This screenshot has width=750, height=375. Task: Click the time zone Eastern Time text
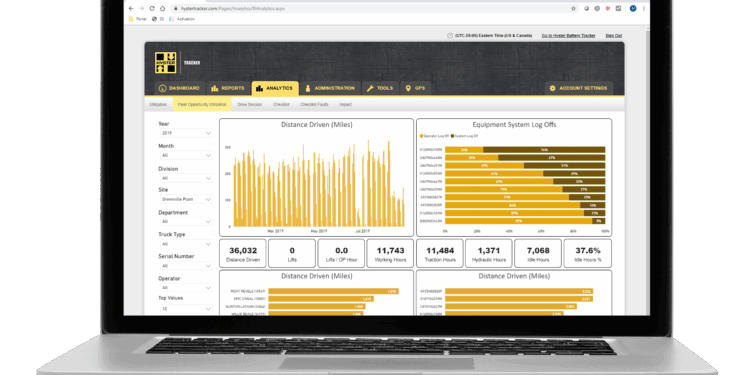tap(493, 35)
